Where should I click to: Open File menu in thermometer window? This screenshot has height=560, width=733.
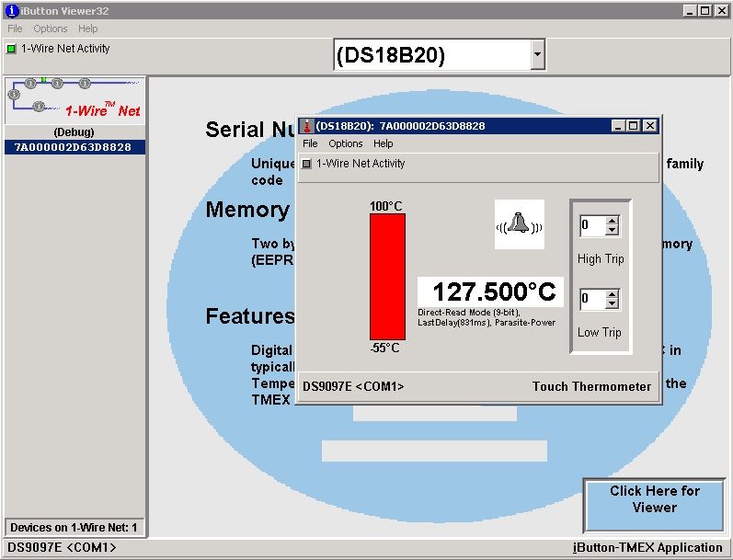pos(310,143)
